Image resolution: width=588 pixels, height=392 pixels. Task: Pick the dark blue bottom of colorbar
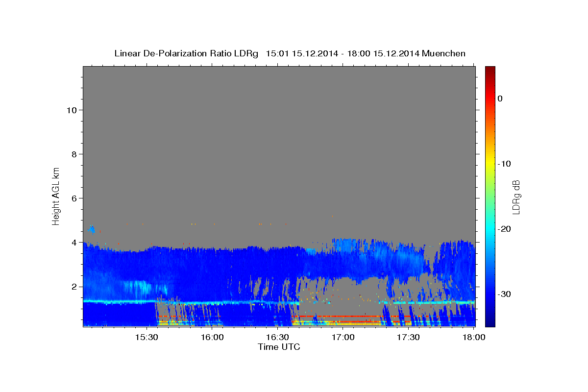(490, 322)
